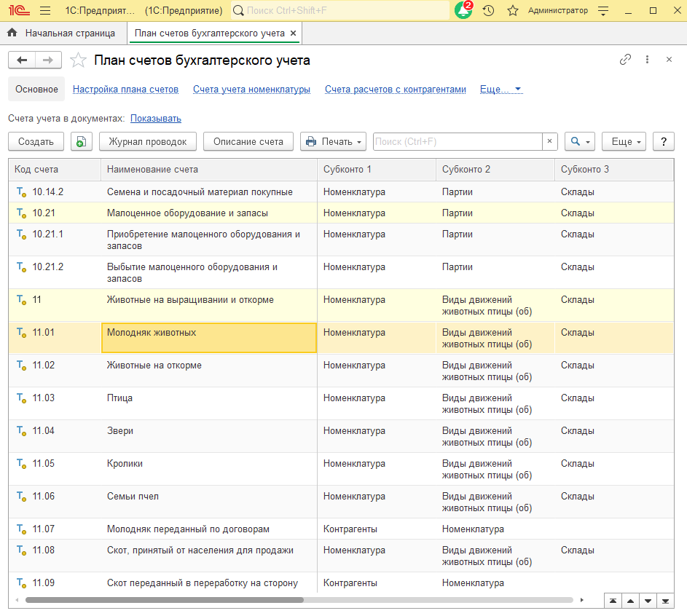Click the Показывать link
The width and height of the screenshot is (687, 616).
point(156,118)
